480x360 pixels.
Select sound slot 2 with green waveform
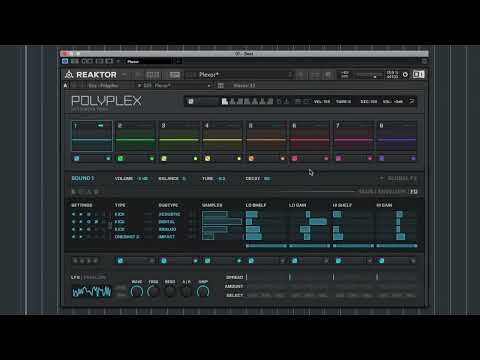[135, 136]
